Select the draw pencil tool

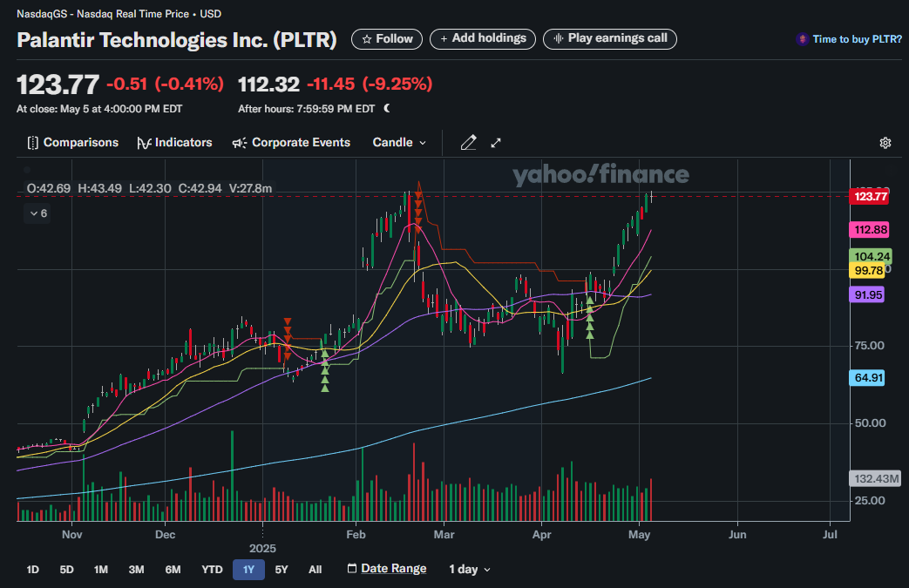[x=468, y=143]
